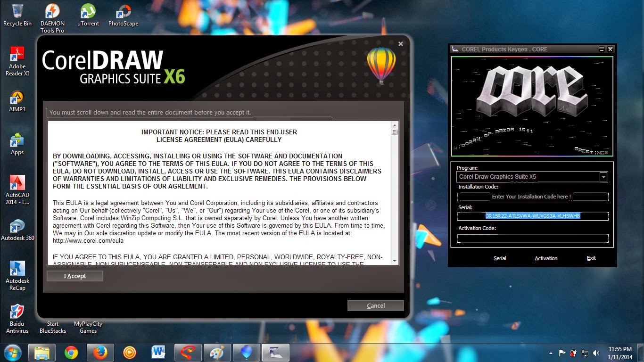Click the 'You must scroll down' notice text

[x=150, y=113]
